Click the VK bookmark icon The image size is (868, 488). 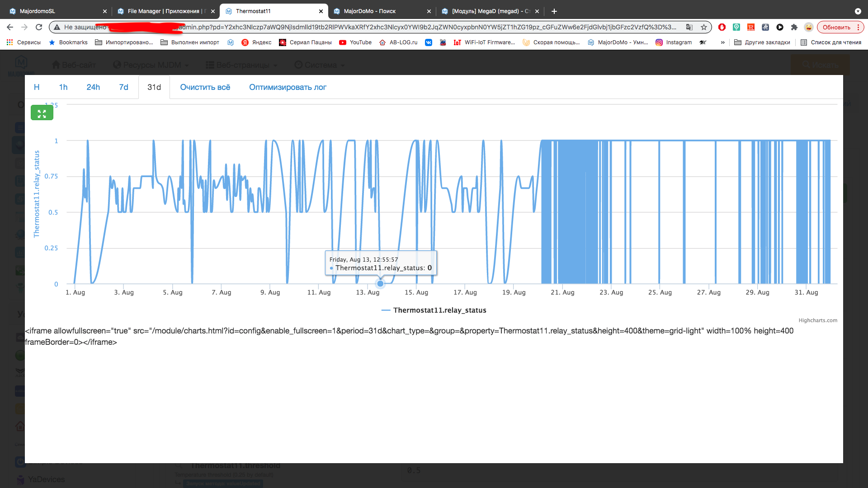point(429,42)
